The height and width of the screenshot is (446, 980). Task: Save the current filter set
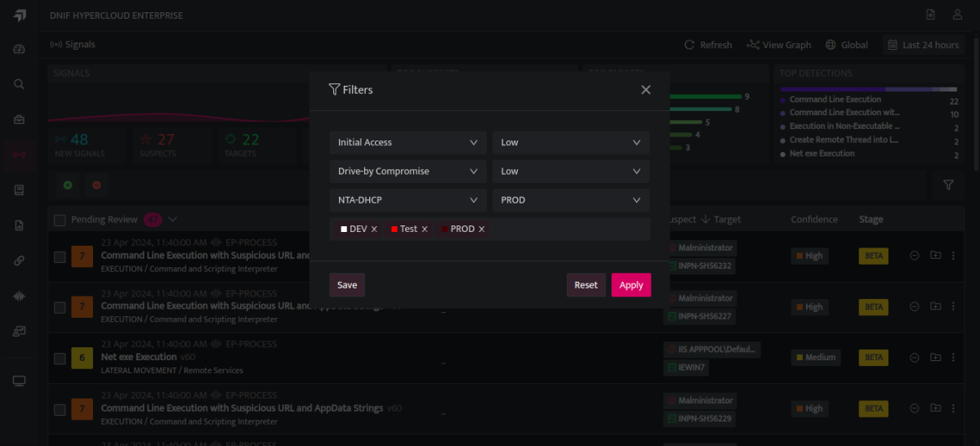[x=347, y=285]
